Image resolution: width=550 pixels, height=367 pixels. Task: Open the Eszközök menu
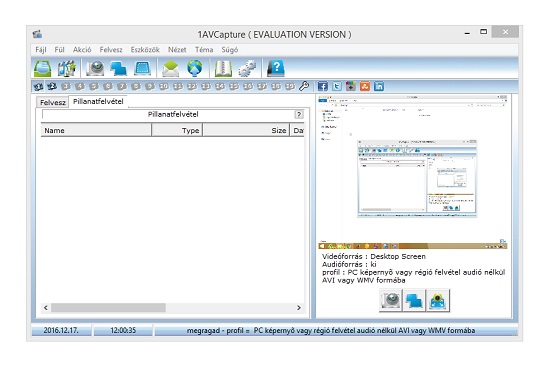[145, 50]
